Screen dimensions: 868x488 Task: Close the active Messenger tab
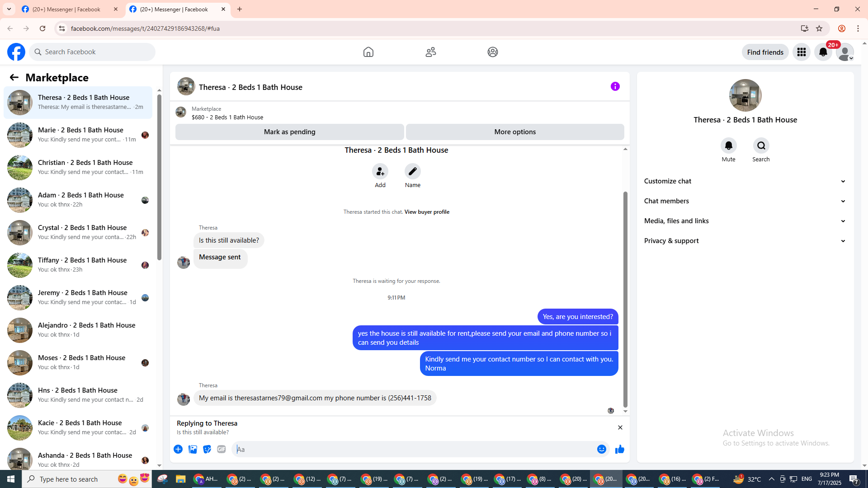pyautogui.click(x=223, y=9)
